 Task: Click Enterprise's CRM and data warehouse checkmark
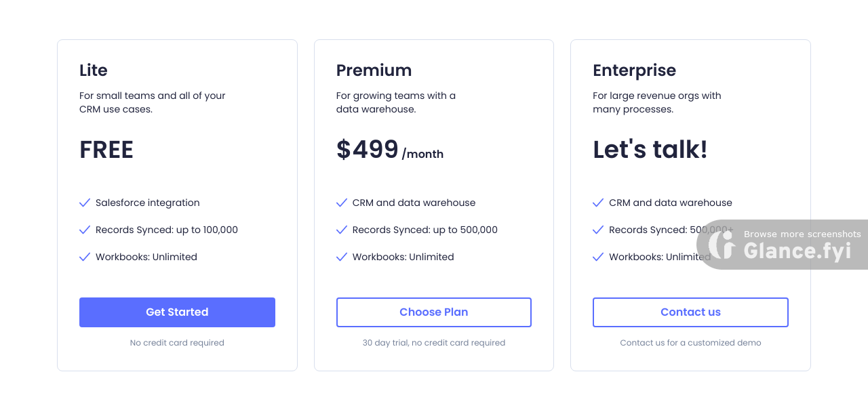[x=598, y=203]
